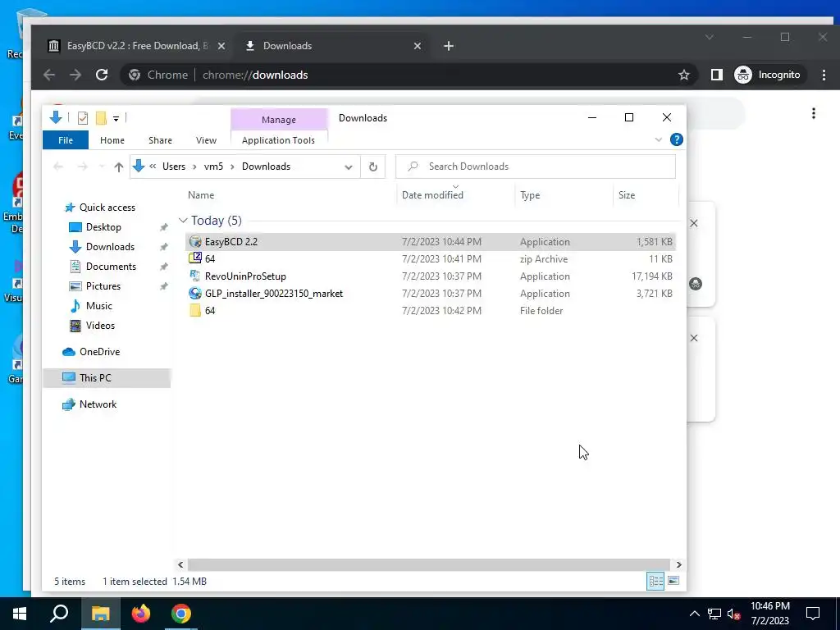Click the Up one level arrow
The image size is (840, 630).
119,167
